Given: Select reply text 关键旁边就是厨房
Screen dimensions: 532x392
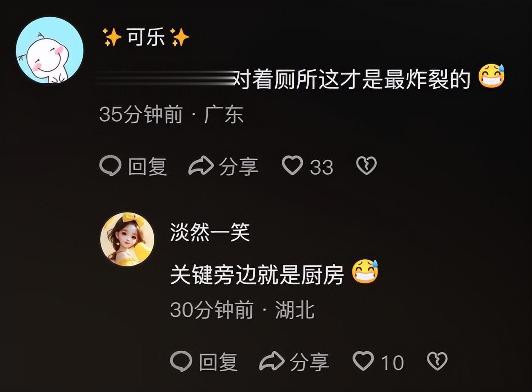Looking at the screenshot, I should point(257,274).
